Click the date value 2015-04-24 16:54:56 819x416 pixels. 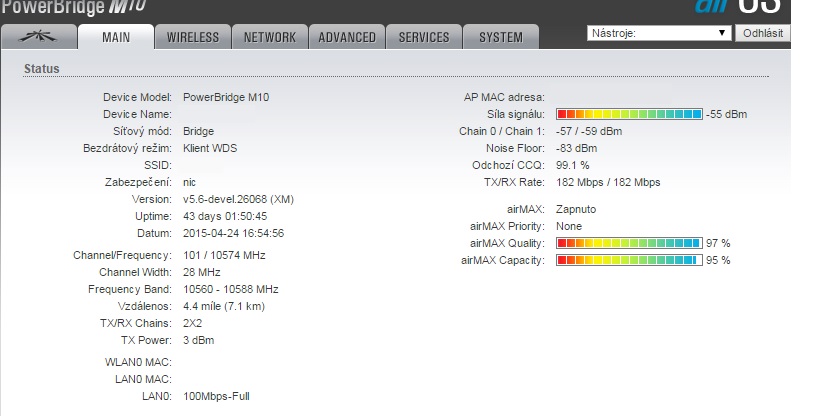233,233
